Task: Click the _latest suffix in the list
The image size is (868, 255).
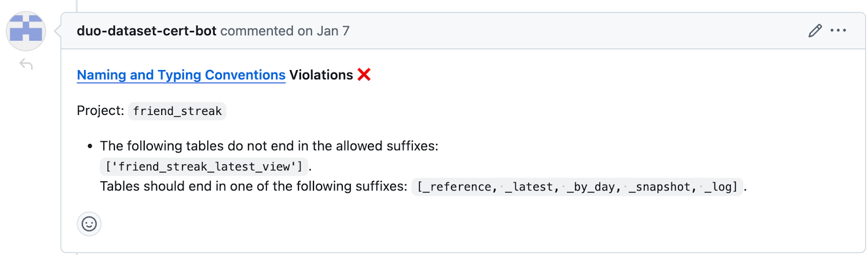Action: pyautogui.click(x=530, y=187)
